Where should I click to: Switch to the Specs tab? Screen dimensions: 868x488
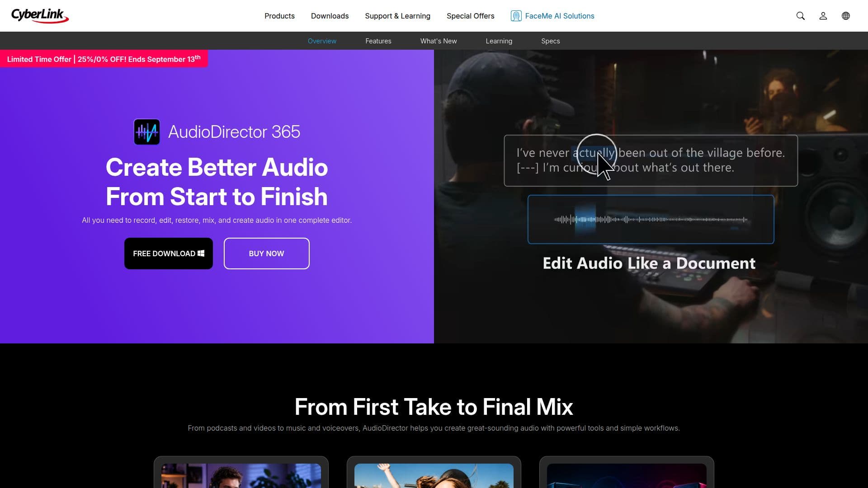[x=550, y=41]
